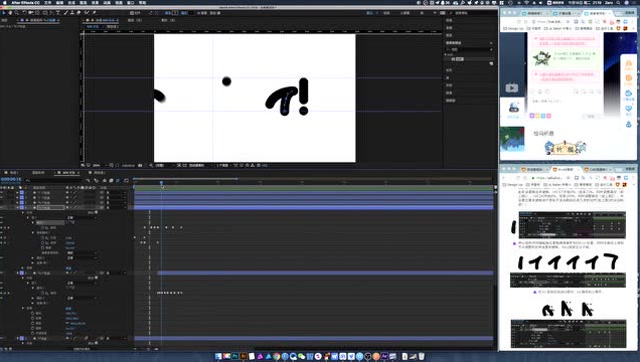The height and width of the screenshot is (362, 640).
Task: Collapse Contents group of fourth layer
Action: (23, 213)
